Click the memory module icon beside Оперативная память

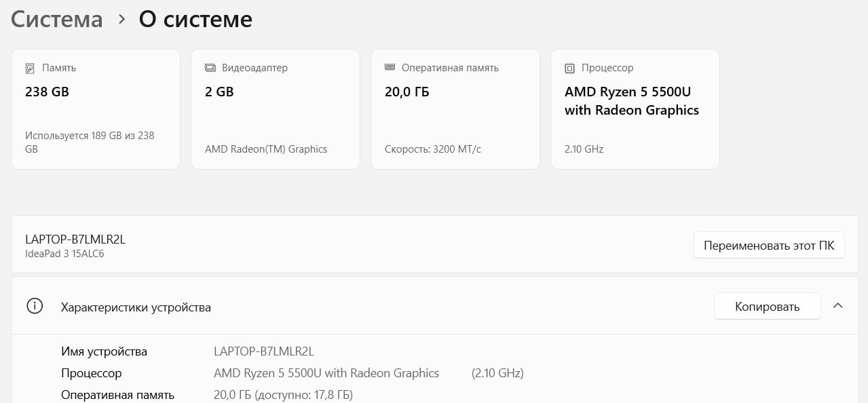pos(390,68)
